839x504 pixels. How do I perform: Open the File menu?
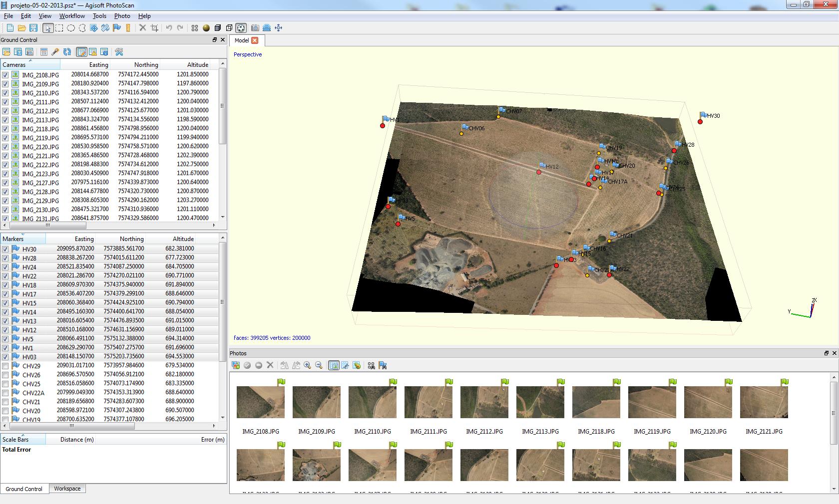coord(8,16)
